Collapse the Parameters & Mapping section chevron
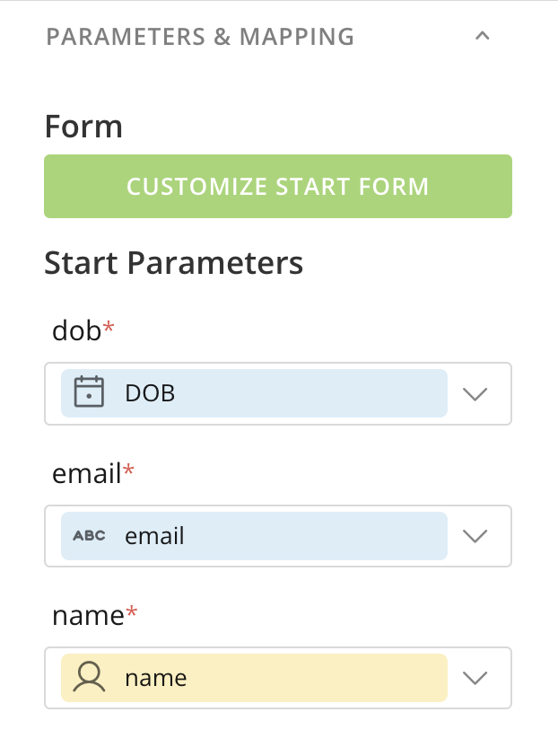Image resolution: width=558 pixels, height=756 pixels. click(x=483, y=37)
